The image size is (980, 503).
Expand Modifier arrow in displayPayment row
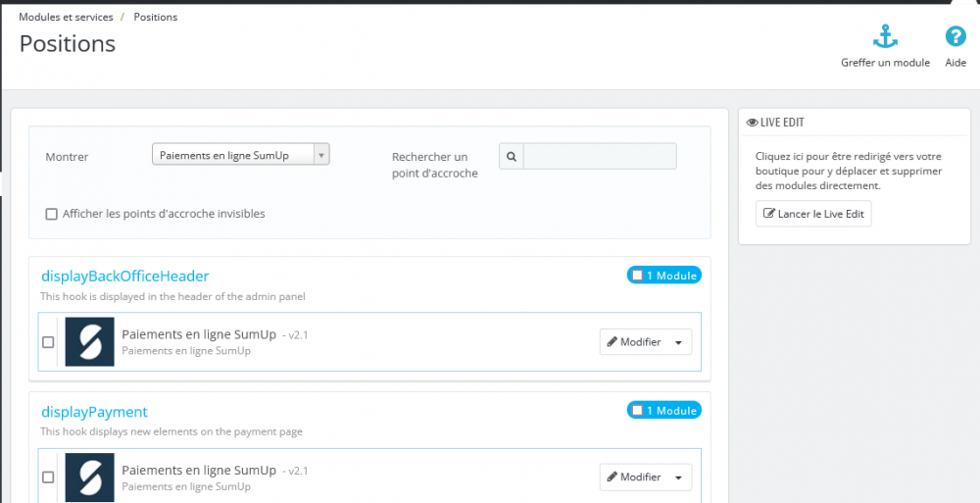(x=679, y=477)
